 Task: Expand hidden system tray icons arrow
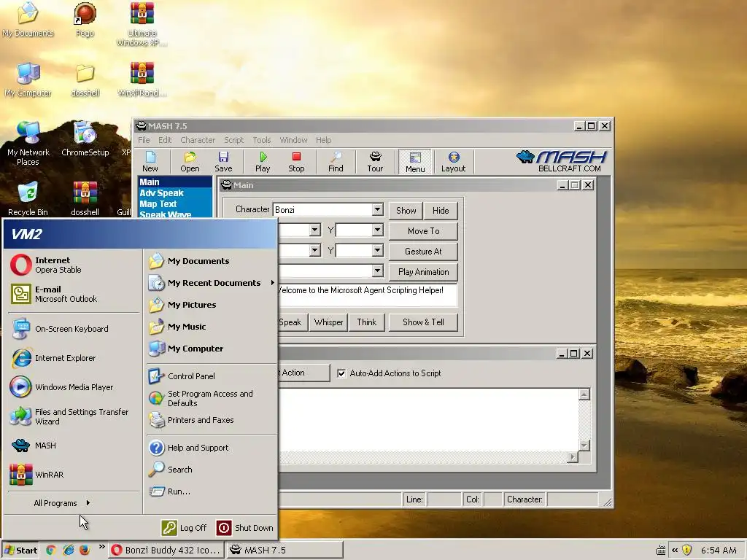coord(675,550)
